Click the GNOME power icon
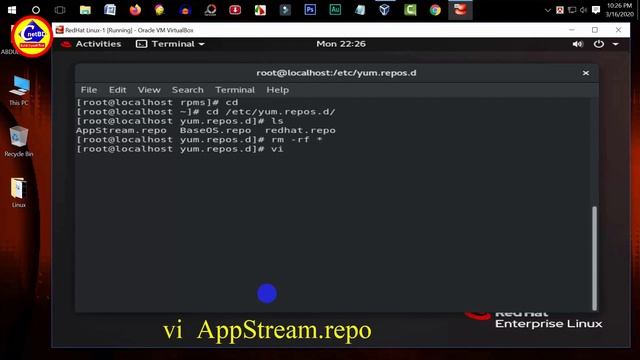The height and width of the screenshot is (360, 640). [598, 44]
